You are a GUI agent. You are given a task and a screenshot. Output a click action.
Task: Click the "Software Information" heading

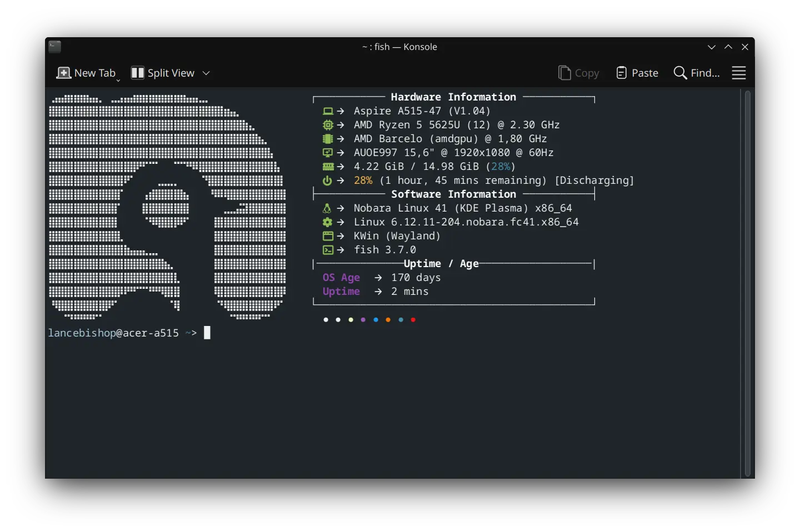click(x=453, y=194)
